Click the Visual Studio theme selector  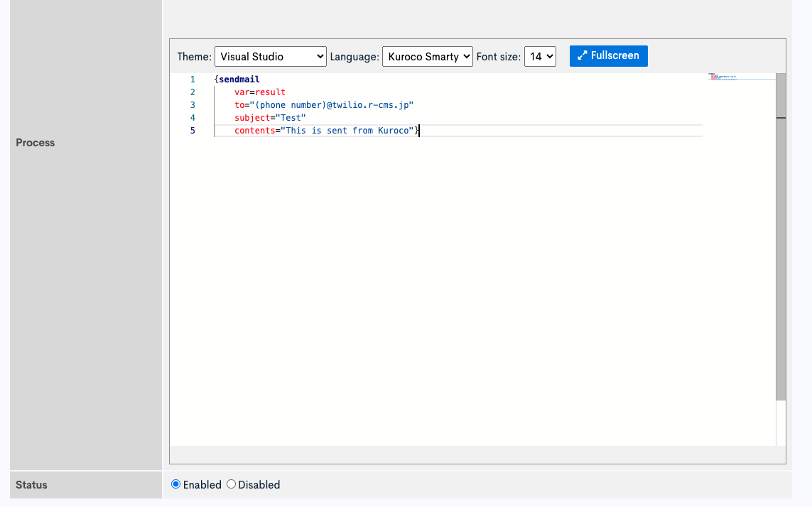coord(270,56)
